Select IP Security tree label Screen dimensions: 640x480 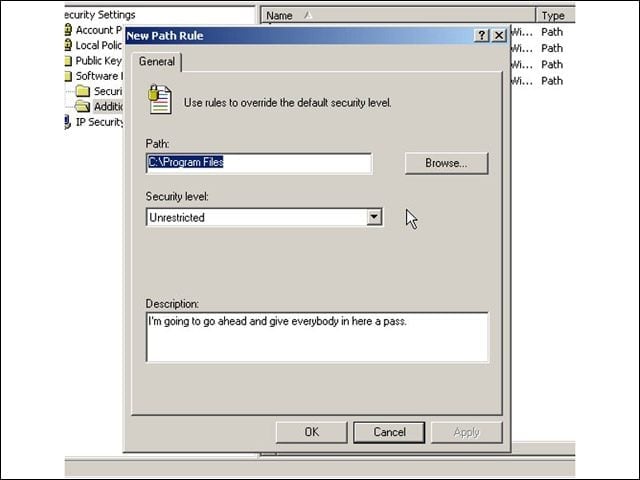click(x=100, y=122)
